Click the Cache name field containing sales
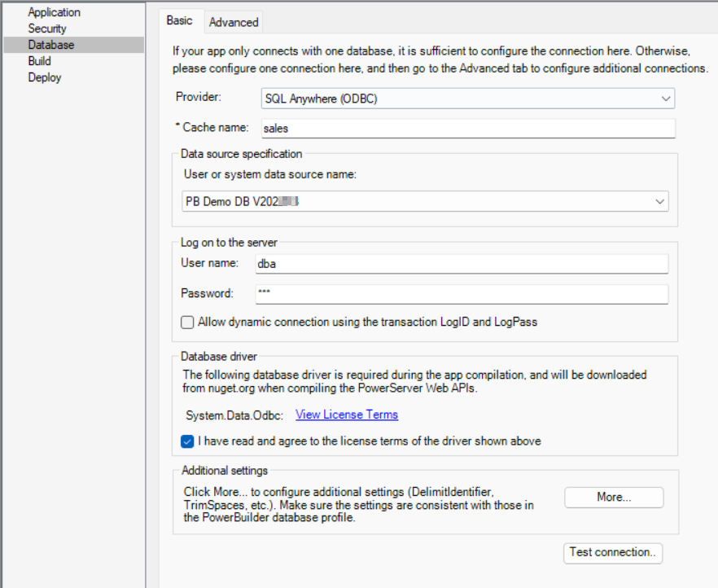The image size is (718, 588). click(x=467, y=129)
